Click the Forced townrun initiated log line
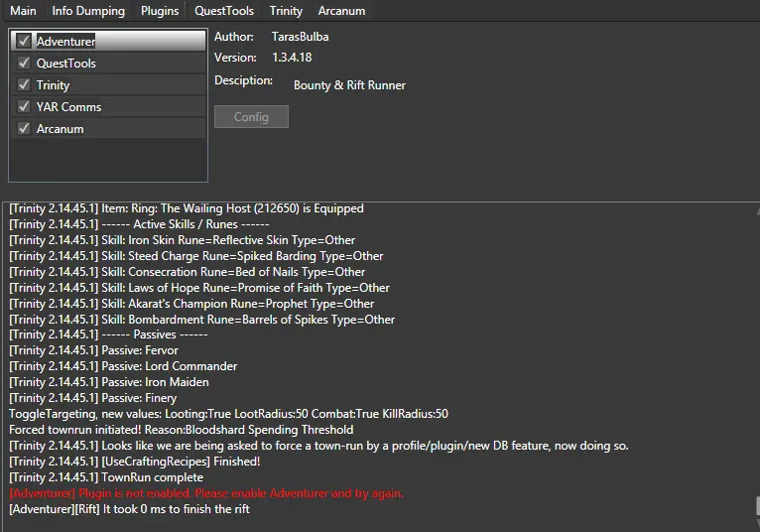 click(x=182, y=430)
